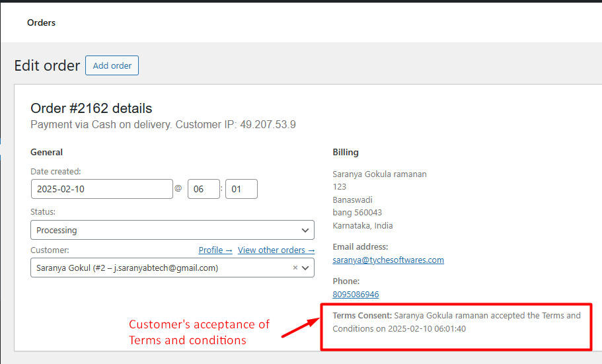Click the Date created field
This screenshot has height=364, width=602.
tap(102, 189)
